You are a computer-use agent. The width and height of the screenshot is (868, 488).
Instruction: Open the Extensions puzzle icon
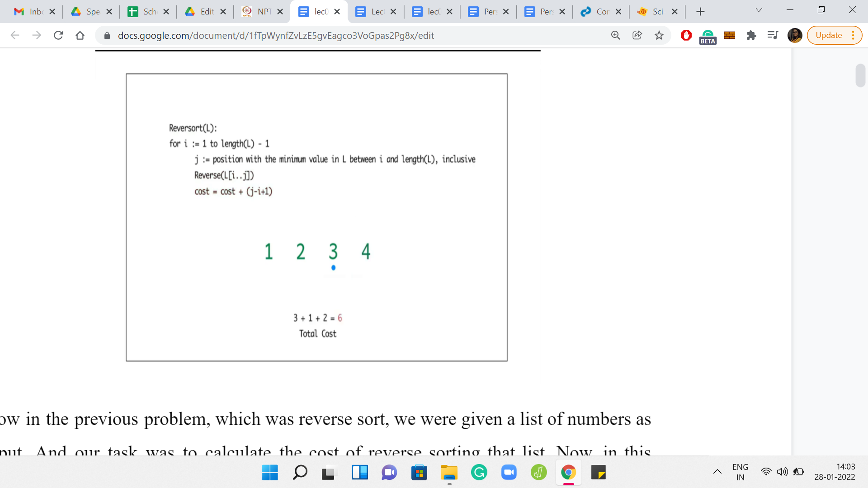(751, 35)
